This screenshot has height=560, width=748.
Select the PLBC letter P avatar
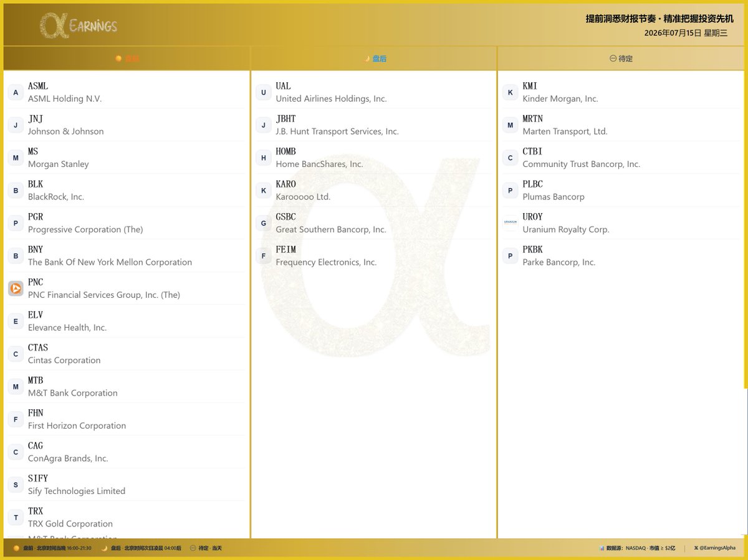tap(511, 191)
